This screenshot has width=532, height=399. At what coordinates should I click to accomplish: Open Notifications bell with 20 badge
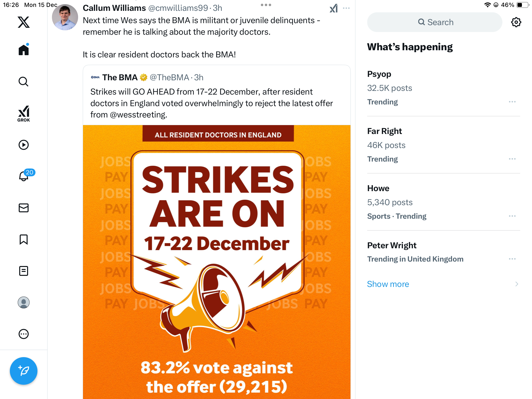click(x=24, y=176)
